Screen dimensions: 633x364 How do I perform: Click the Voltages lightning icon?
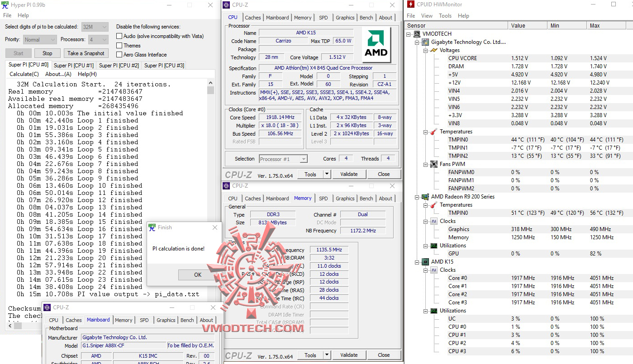point(434,50)
